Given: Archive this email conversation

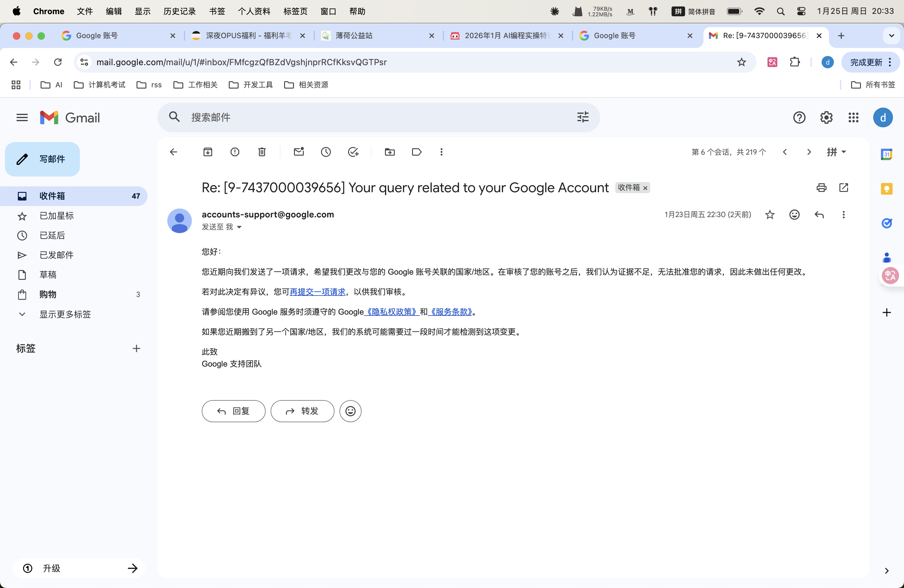Looking at the screenshot, I should click(x=208, y=152).
